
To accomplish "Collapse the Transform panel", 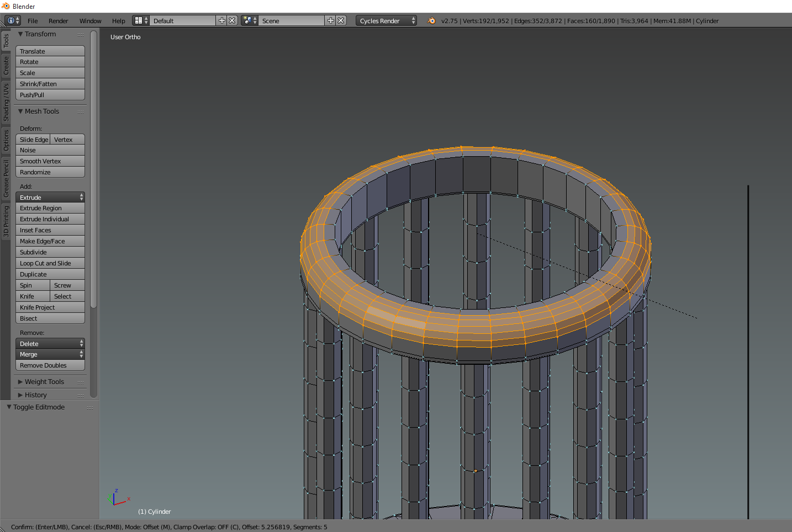I will click(20, 34).
